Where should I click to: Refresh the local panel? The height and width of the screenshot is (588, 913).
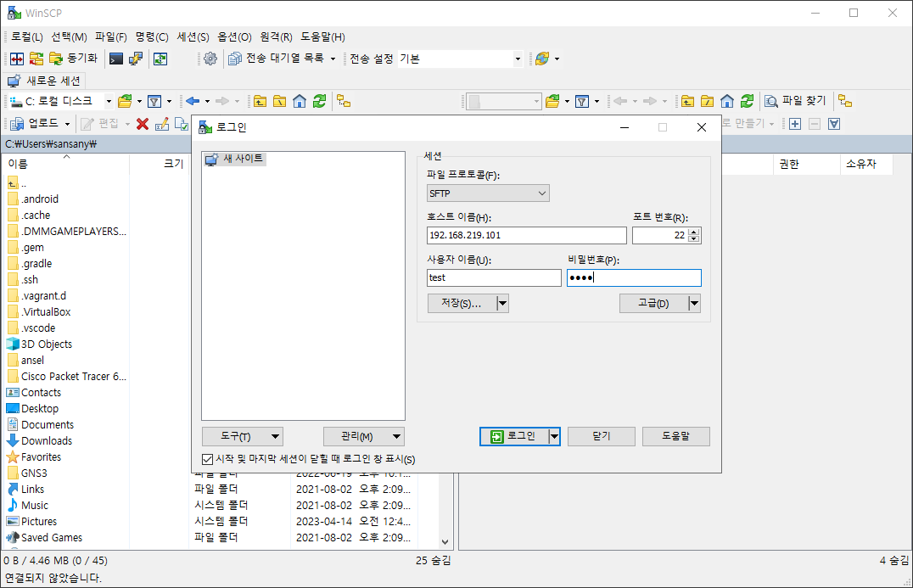coord(319,101)
